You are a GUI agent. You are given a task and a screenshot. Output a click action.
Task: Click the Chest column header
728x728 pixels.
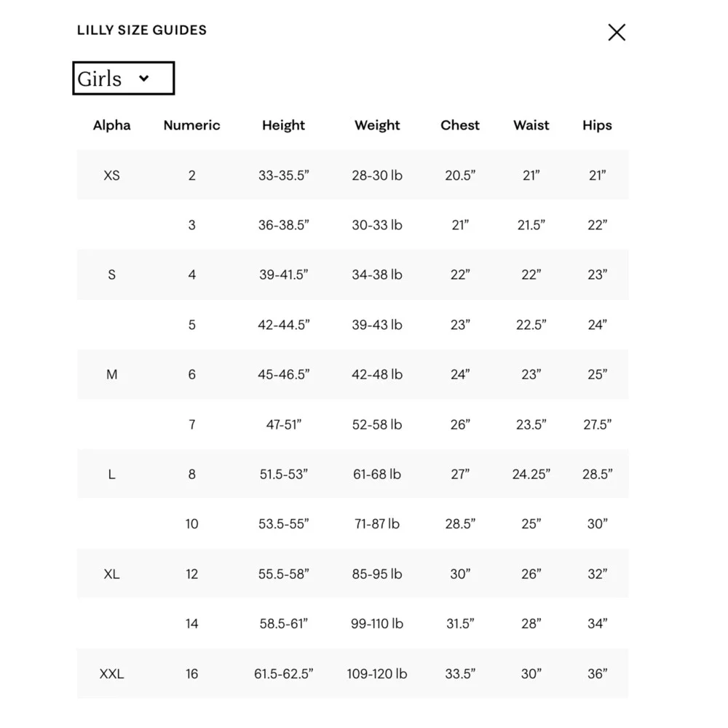[x=460, y=125]
